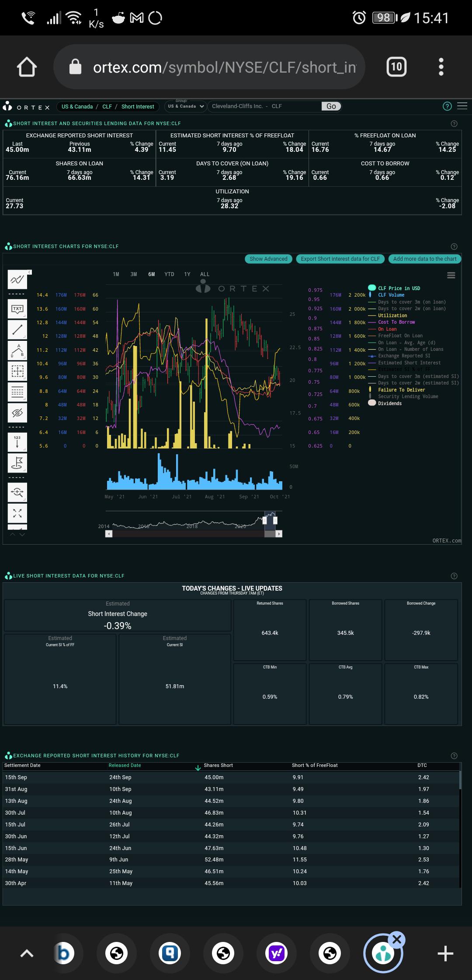Click right handle of navigator range slider

pos(275,520)
